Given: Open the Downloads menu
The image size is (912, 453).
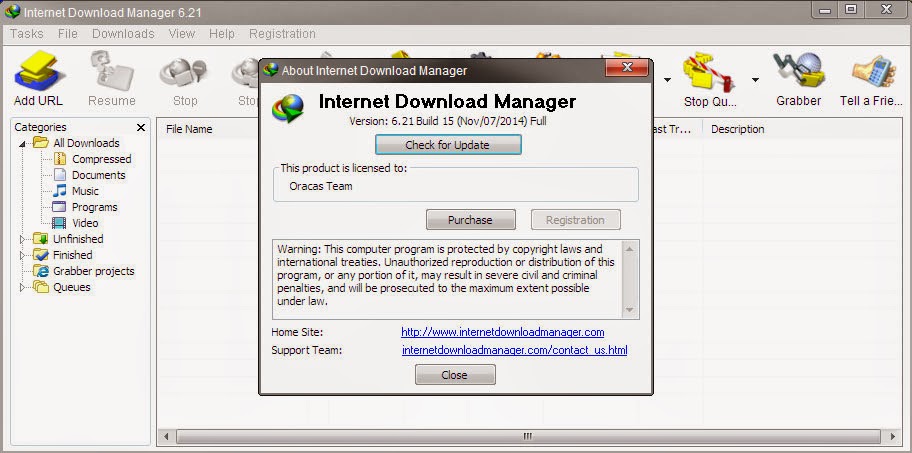Looking at the screenshot, I should [x=123, y=34].
